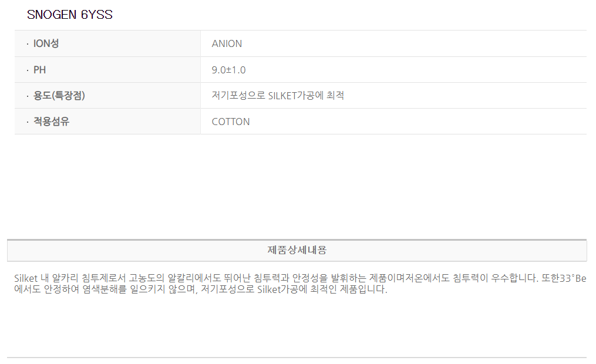Click the 제품상세내용 section header bar
This screenshot has width=596, height=364.
click(297, 250)
